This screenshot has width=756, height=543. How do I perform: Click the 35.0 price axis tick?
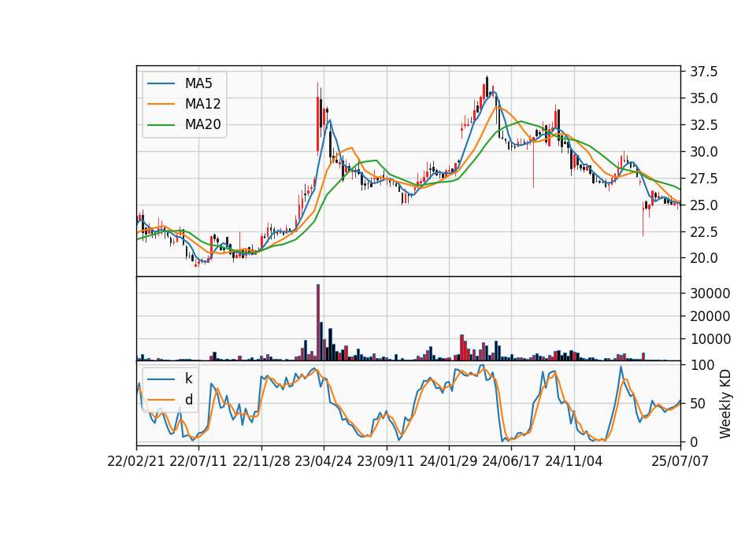point(703,98)
